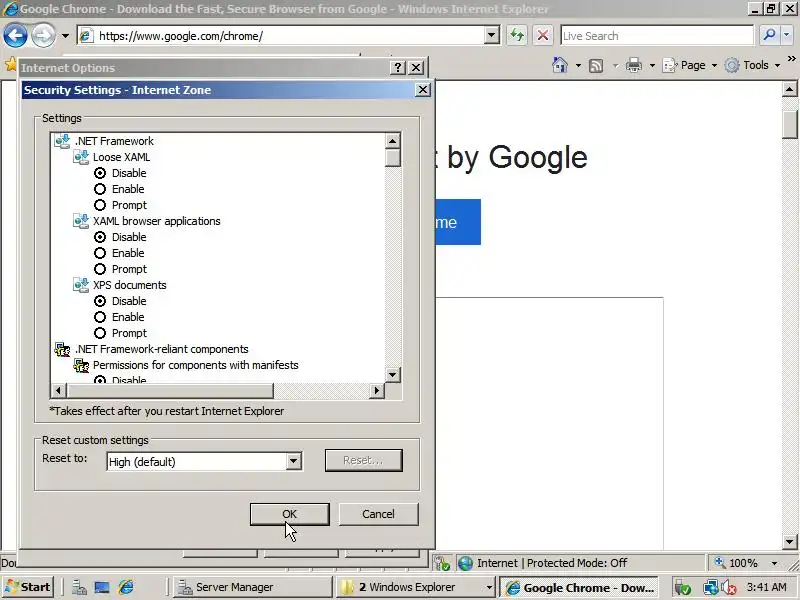Open the 2 Windows Explorer taskbar group
The image size is (800, 600).
pos(416,587)
